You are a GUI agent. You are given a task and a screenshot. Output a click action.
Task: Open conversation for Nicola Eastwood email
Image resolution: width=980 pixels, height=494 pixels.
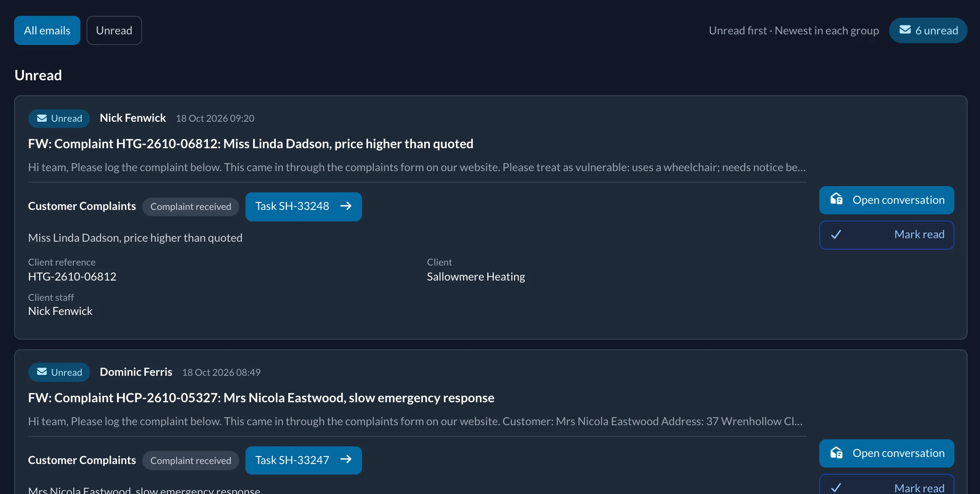pos(886,453)
